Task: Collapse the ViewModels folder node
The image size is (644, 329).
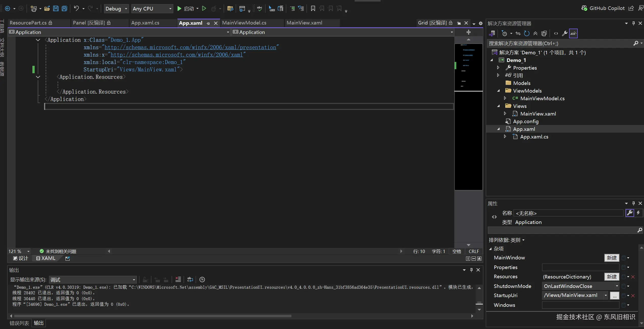Action: [x=498, y=91]
